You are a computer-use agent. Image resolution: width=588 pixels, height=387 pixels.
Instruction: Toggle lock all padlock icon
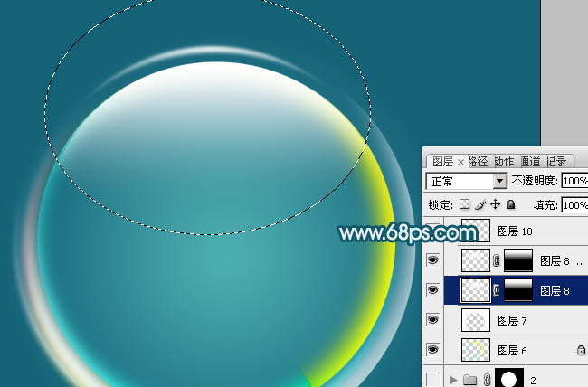(x=510, y=204)
